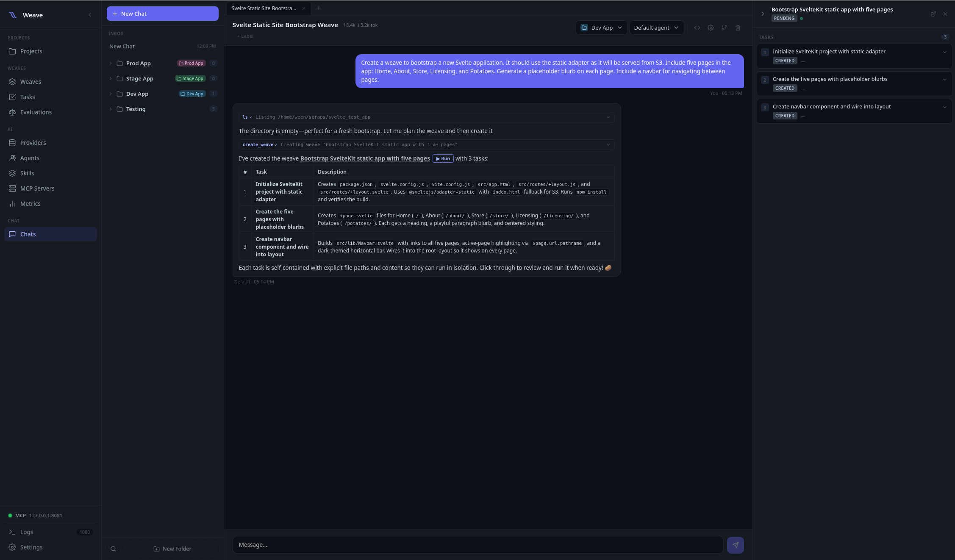Screen dimensions: 955x560
Task: Expand the Create navbar component task
Action: (x=944, y=107)
